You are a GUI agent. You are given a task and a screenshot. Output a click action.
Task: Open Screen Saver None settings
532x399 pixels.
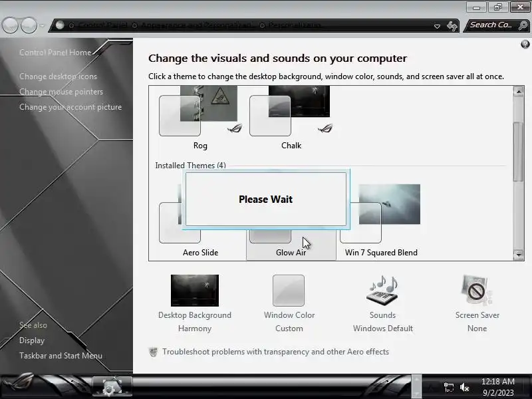click(477, 304)
